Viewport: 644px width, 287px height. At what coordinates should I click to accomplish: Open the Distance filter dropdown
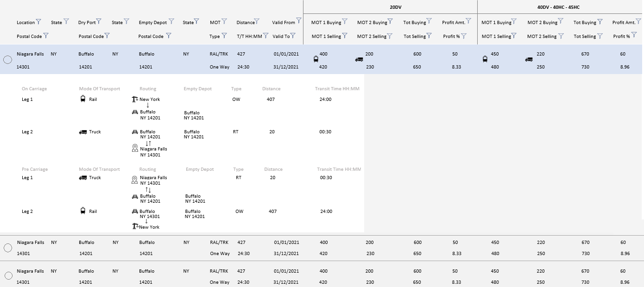coord(257,22)
